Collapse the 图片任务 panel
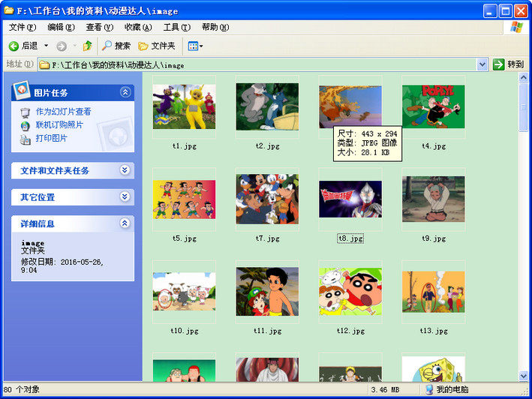Image resolution: width=532 pixels, height=399 pixels. coord(125,92)
